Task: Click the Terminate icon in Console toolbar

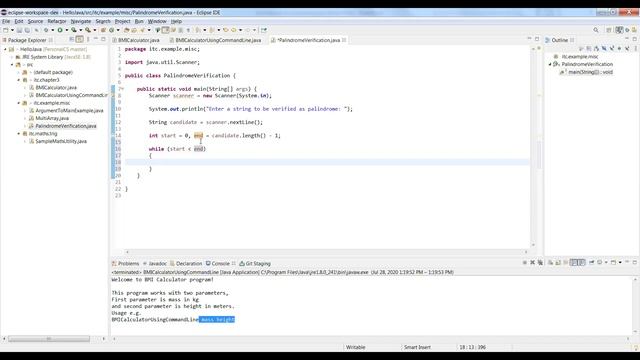Action: tap(524, 262)
